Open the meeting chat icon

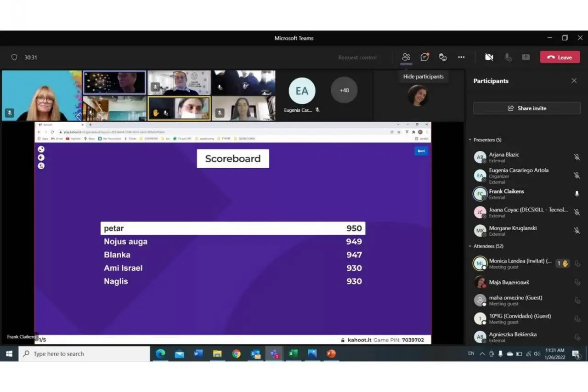[424, 57]
